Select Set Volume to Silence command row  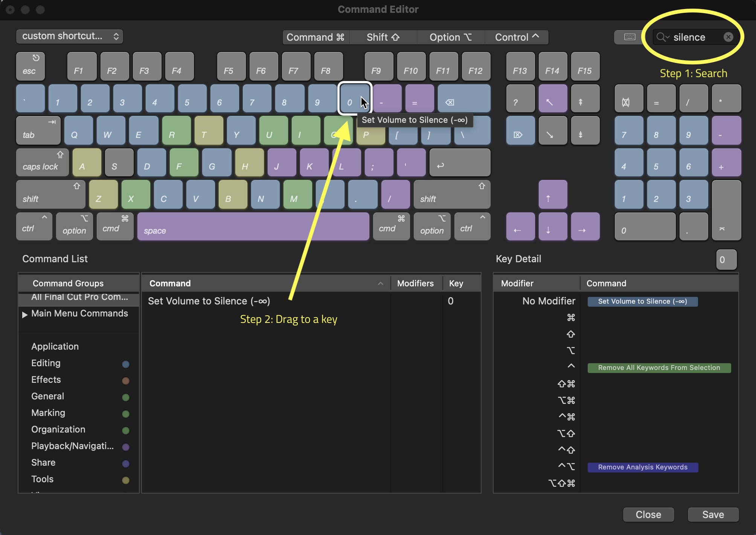pyautogui.click(x=311, y=301)
